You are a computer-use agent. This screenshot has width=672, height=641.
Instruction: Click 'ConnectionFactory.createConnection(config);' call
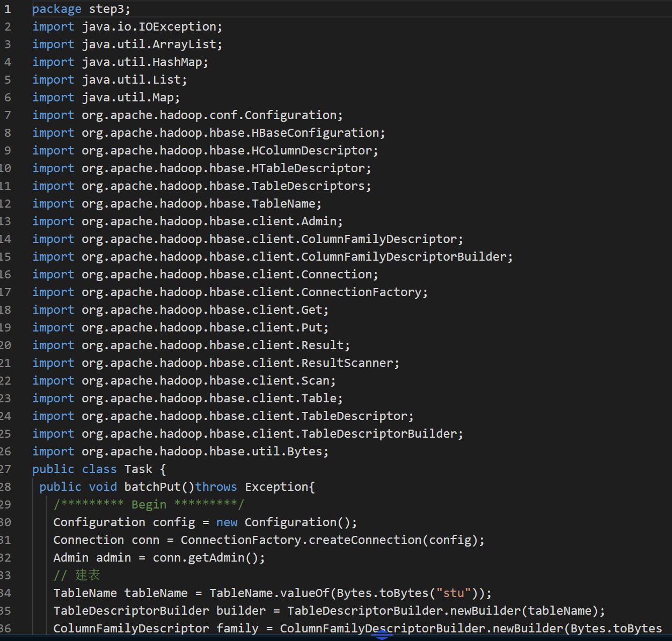[x=333, y=540]
